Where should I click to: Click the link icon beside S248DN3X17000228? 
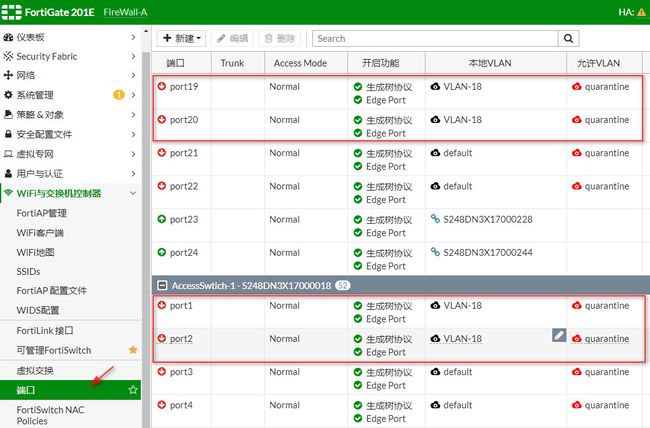435,219
